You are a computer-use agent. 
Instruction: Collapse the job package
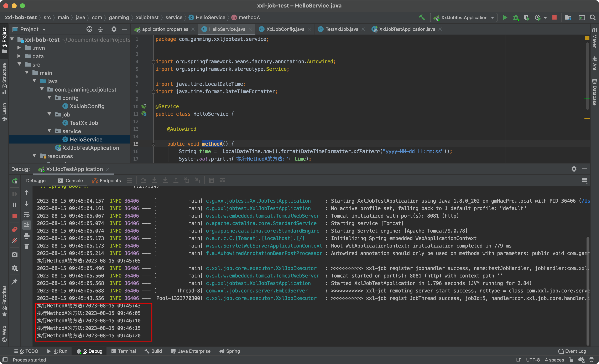coord(49,114)
